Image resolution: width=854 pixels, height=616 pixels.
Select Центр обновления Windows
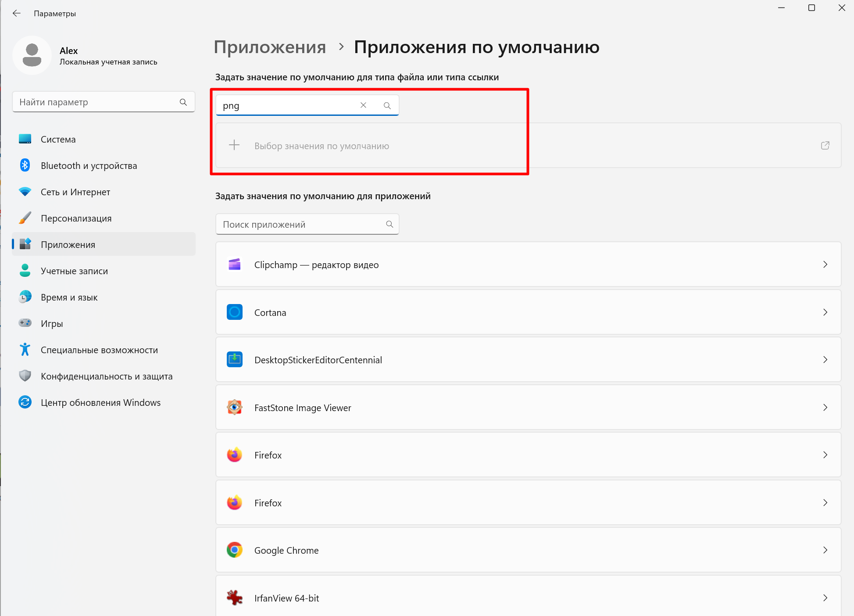(100, 402)
